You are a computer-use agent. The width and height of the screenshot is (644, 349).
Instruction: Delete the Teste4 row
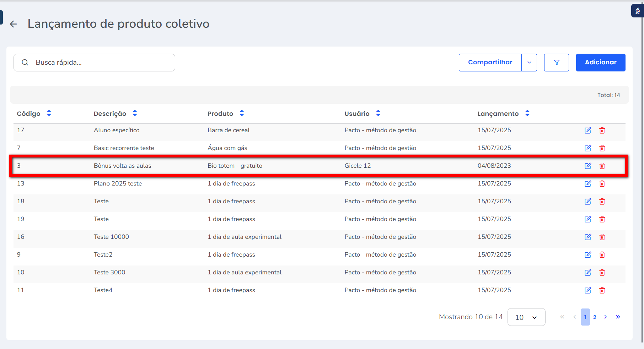click(x=602, y=290)
